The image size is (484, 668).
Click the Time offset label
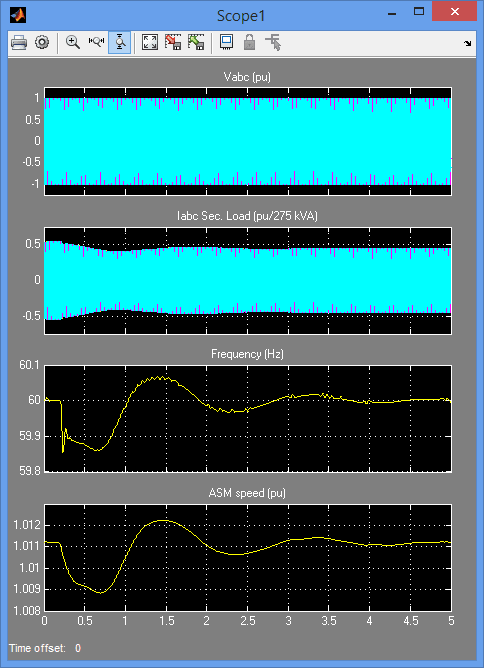(37, 649)
